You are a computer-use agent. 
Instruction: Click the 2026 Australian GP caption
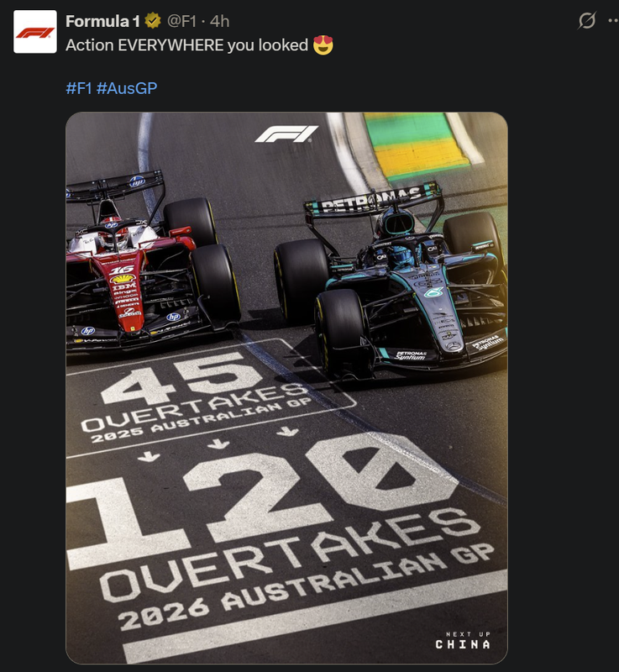[x=307, y=587]
